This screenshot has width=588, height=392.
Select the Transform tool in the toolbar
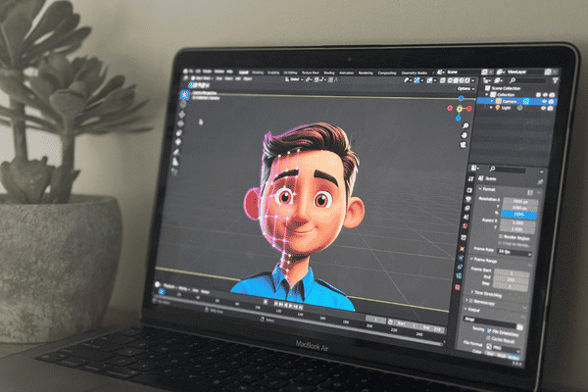point(179,141)
